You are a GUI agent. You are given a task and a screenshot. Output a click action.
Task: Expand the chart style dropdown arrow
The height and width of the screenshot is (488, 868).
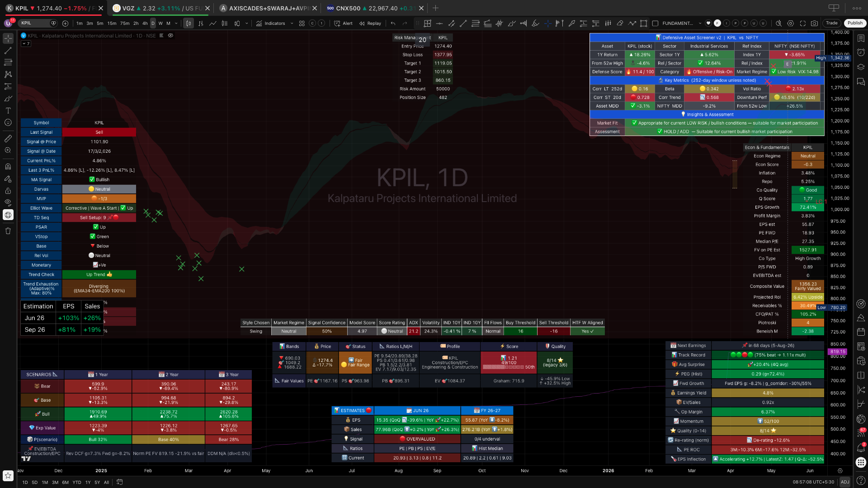[246, 23]
